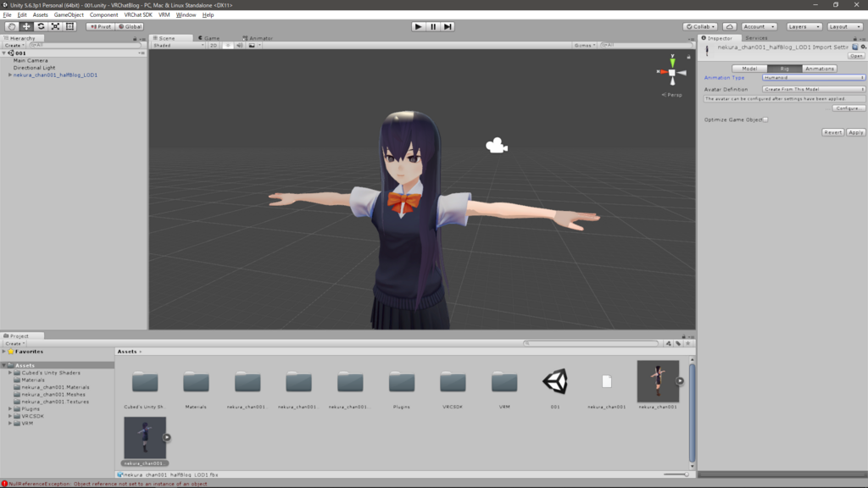Toggle the scene gizmo lock icon
Viewport: 868px width, 488px height.
coord(688,57)
